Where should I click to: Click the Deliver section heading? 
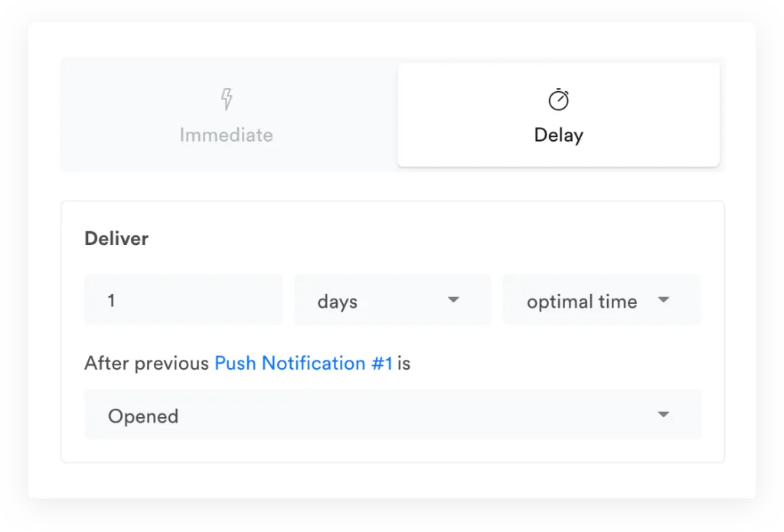(x=116, y=239)
